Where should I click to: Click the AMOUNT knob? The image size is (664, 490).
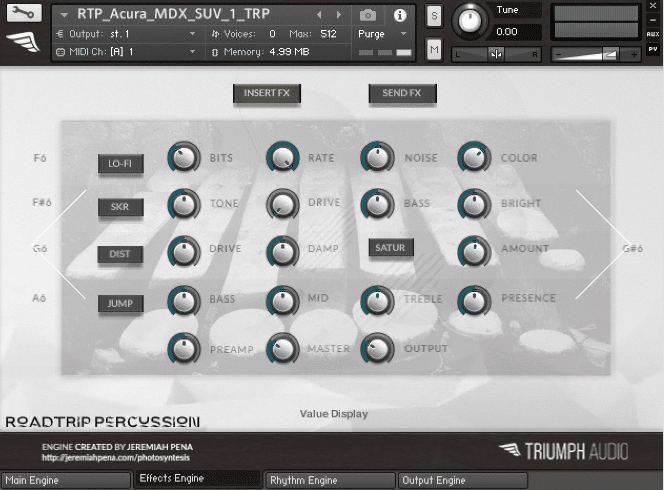pos(474,252)
